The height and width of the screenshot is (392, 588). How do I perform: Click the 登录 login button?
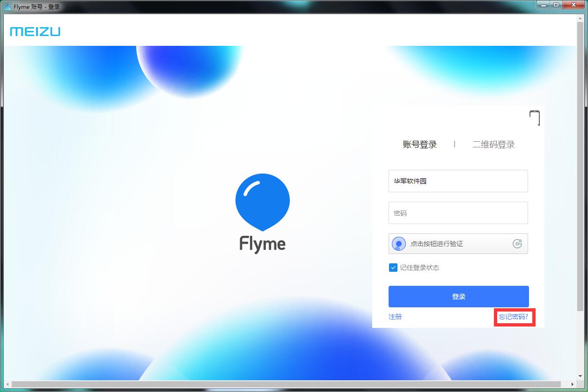click(x=458, y=296)
